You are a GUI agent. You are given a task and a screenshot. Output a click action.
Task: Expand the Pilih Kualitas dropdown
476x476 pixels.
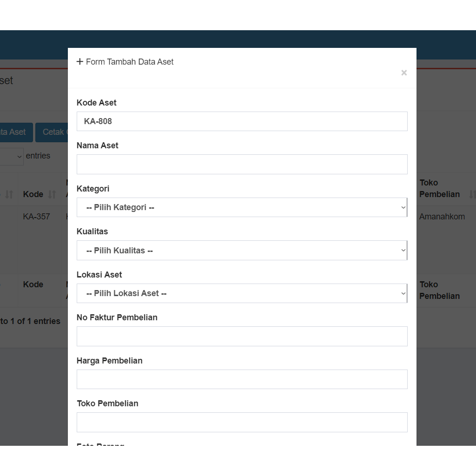[x=242, y=251]
